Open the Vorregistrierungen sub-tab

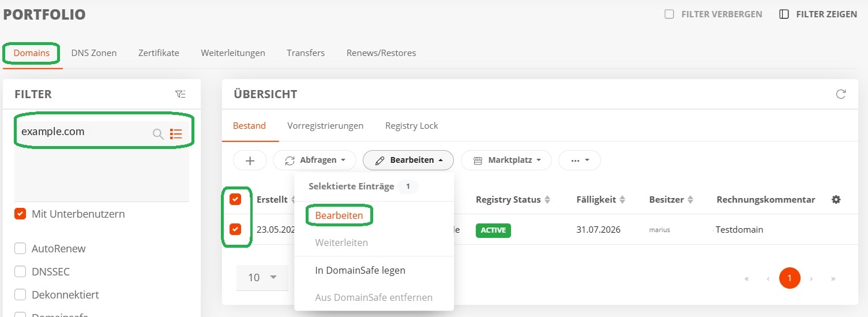point(325,126)
